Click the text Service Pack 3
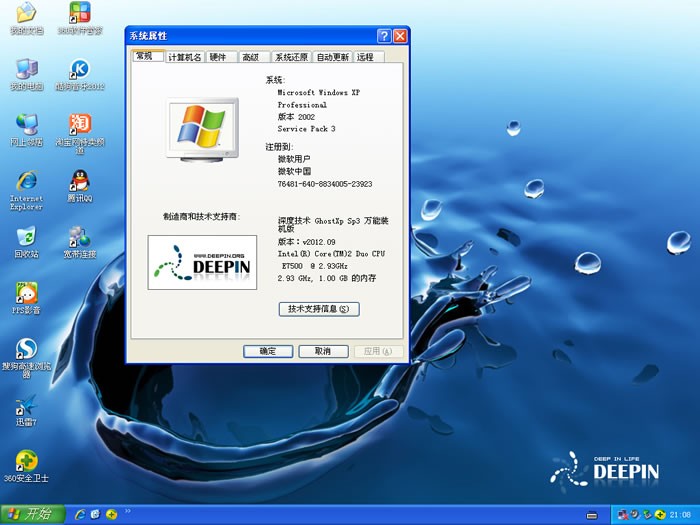700x525 pixels. (306, 129)
